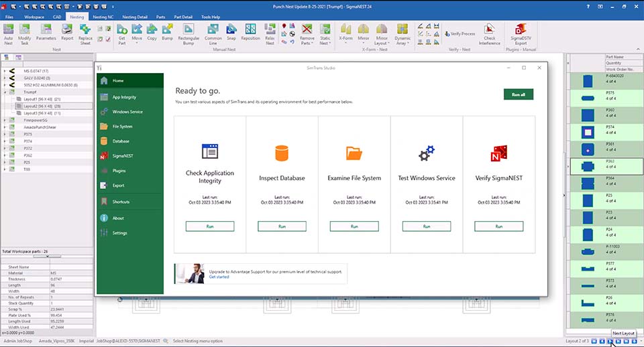The height and width of the screenshot is (347, 644).
Task: Select the P-6843020 part thumbnail
Action: 588,81
